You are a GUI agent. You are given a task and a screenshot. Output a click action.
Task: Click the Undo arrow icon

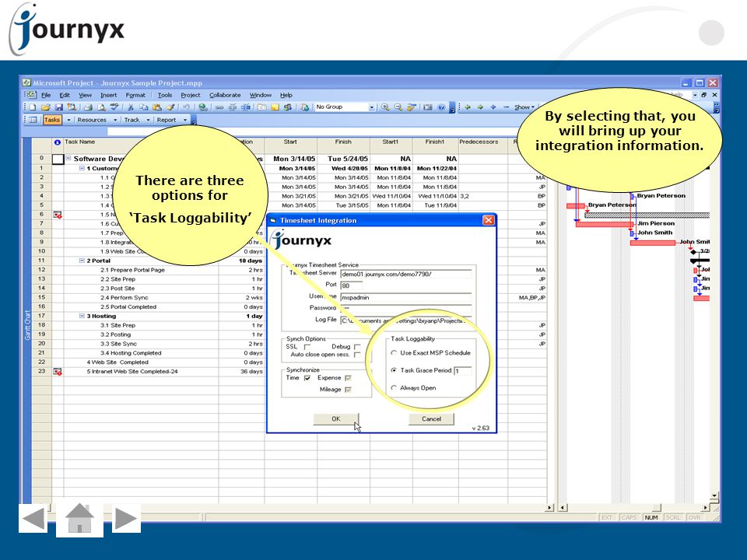click(186, 107)
